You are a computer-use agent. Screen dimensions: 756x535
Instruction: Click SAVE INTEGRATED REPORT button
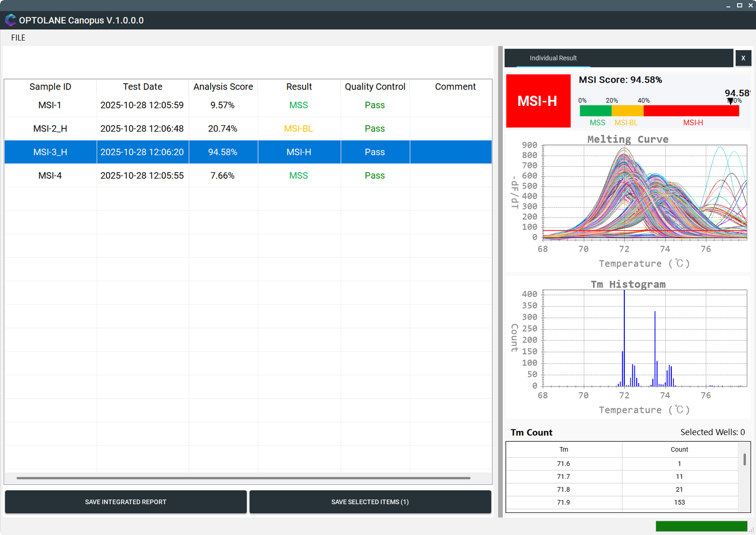(126, 502)
